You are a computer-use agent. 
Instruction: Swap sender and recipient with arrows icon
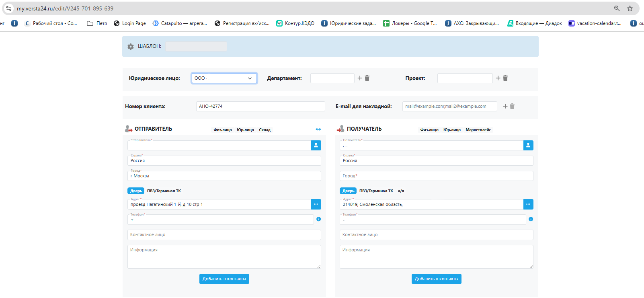click(x=318, y=129)
